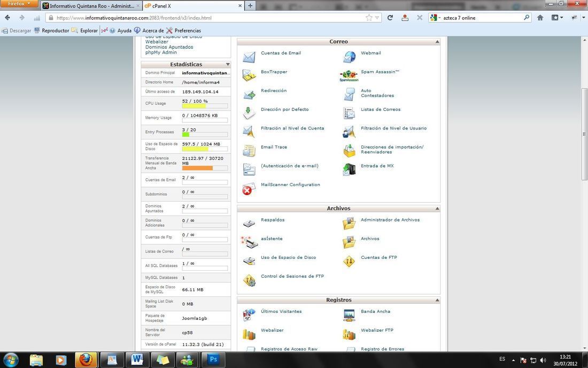Open Ayuda from the toolbar
The width and height of the screenshot is (588, 368).
tap(120, 31)
